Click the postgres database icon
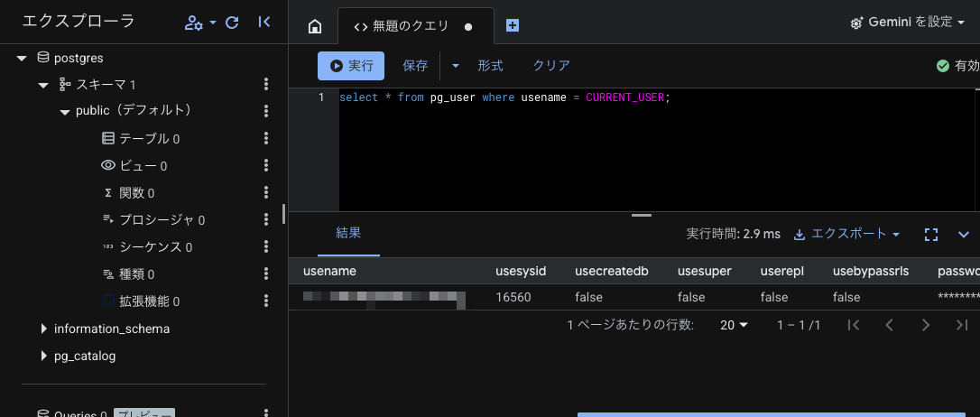The width and height of the screenshot is (980, 417). [43, 58]
